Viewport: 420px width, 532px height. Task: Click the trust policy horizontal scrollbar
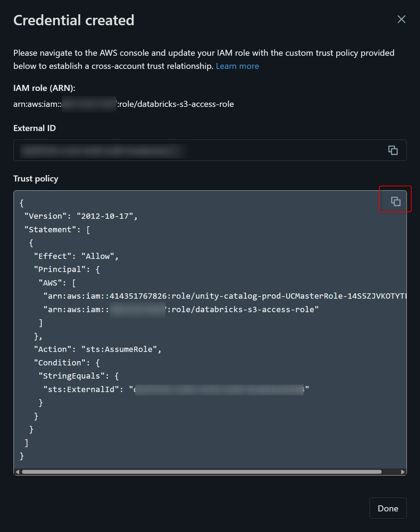[202, 472]
